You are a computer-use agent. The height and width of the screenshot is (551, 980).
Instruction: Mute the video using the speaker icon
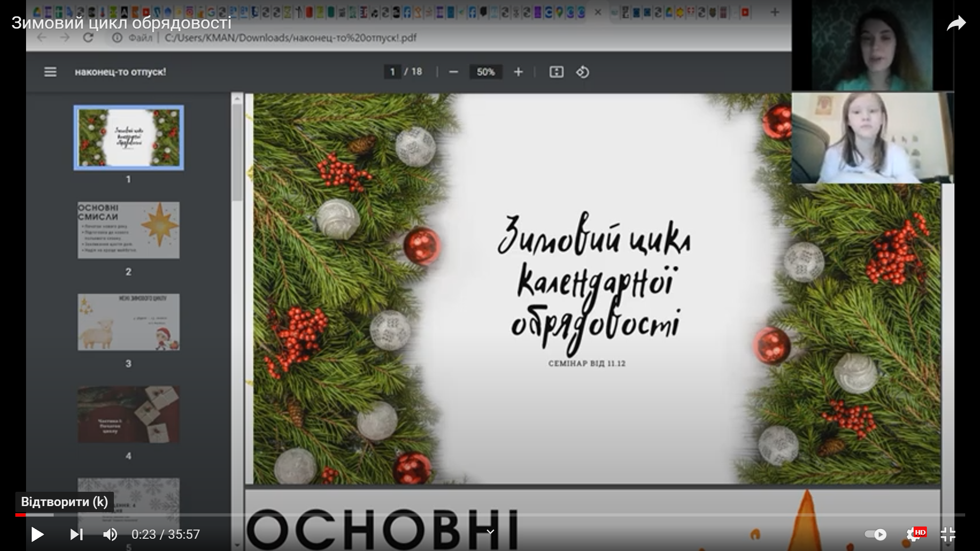110,534
